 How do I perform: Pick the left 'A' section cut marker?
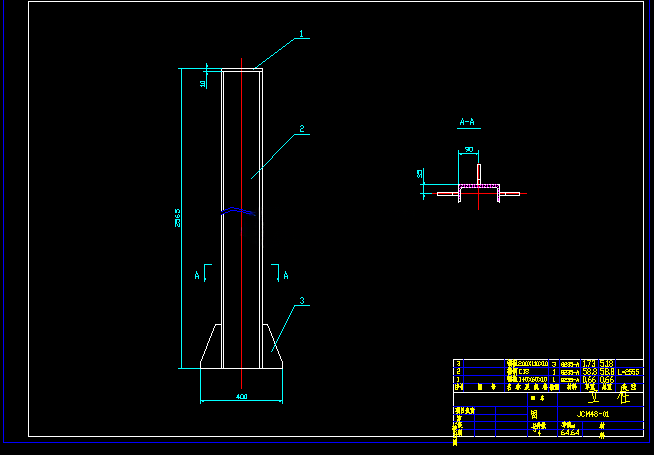197,275
